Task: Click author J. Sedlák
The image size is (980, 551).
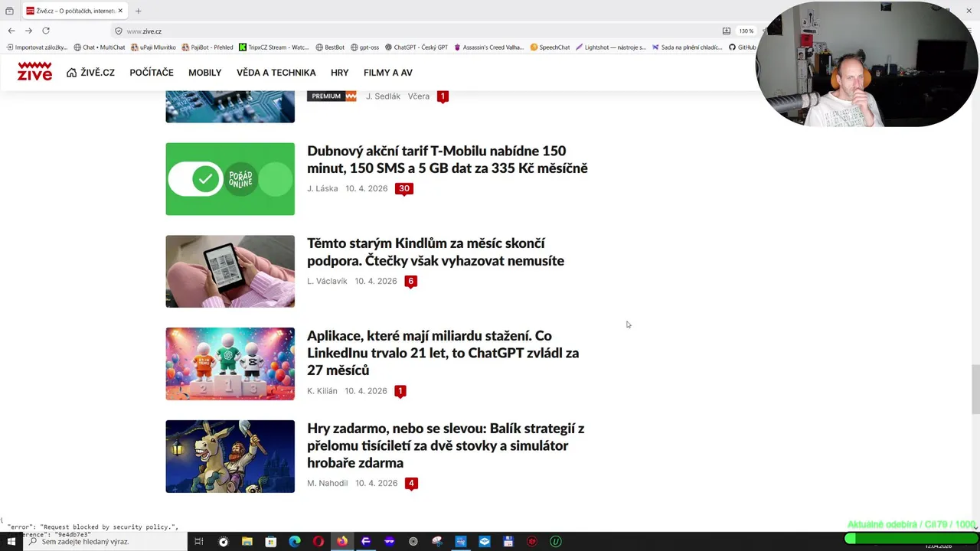Action: coord(383,96)
